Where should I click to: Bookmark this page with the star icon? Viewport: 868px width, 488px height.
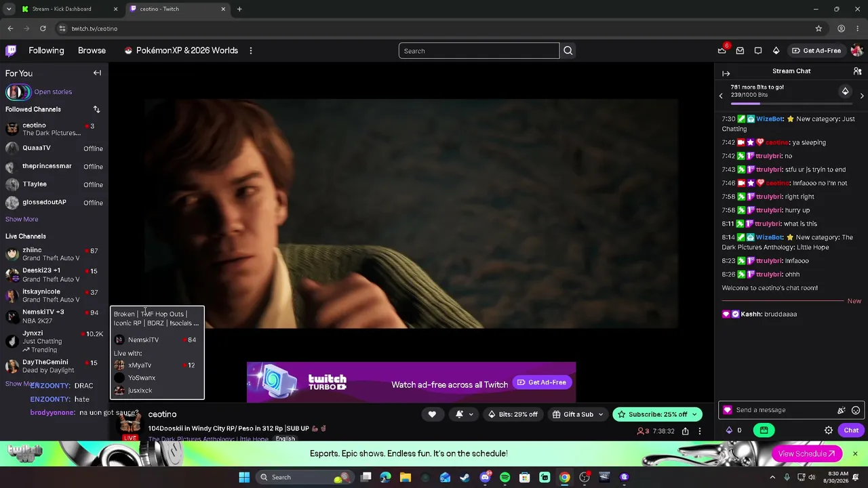(x=818, y=28)
